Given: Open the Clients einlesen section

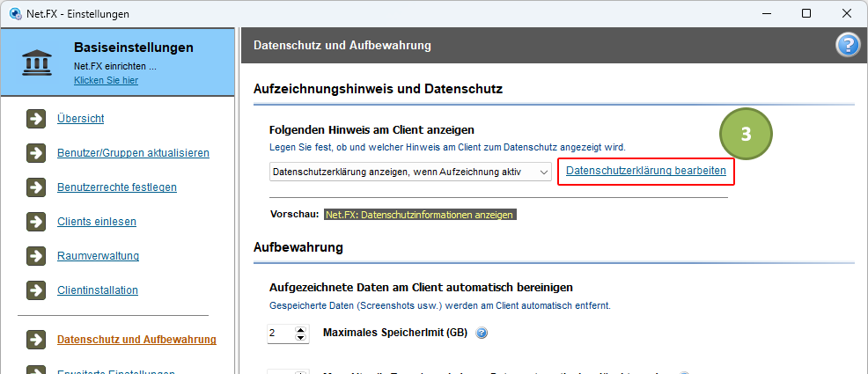Looking at the screenshot, I should (x=97, y=221).
